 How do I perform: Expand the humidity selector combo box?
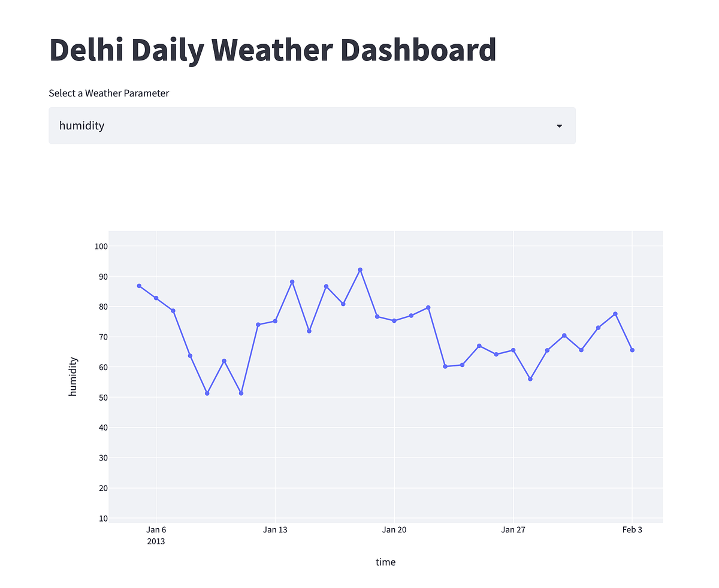tap(312, 126)
